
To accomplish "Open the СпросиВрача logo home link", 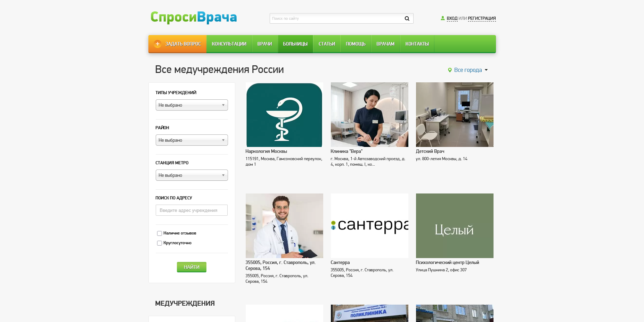I will click(x=194, y=17).
